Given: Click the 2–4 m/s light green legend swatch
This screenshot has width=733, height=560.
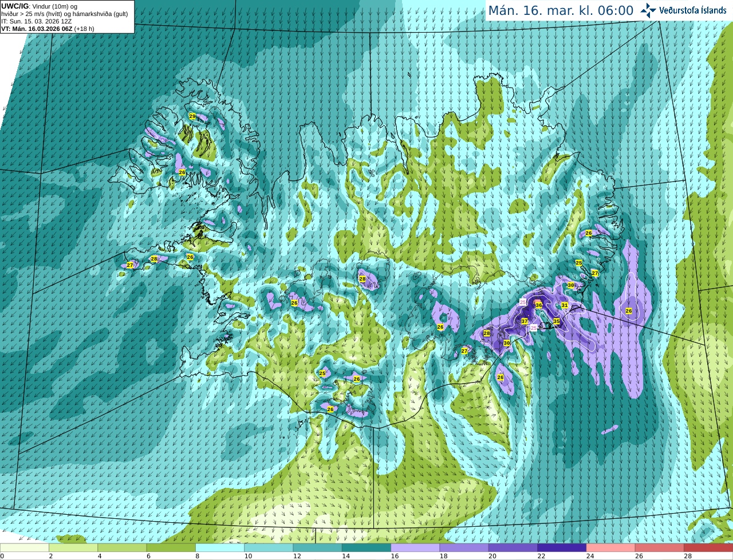Looking at the screenshot, I should (x=73, y=548).
